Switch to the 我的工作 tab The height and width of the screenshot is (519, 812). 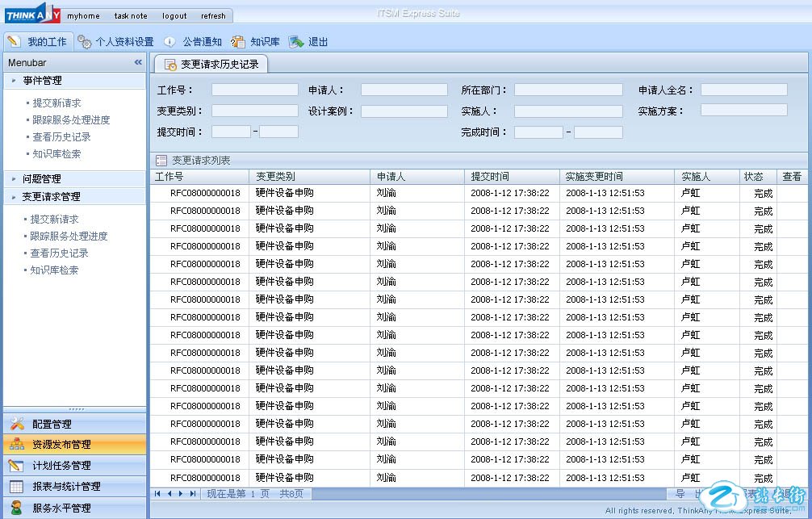38,42
